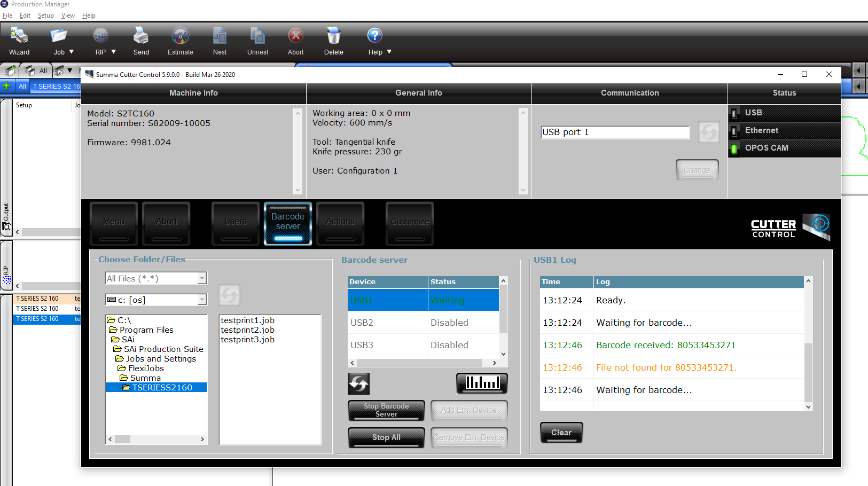Click the Remove Eth. Device button
Viewport: 868px width, 486px height.
point(469,437)
